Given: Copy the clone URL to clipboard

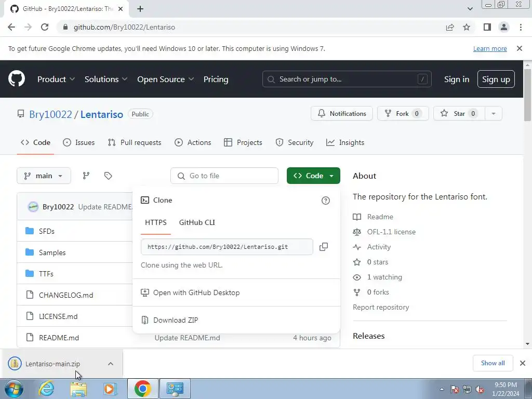Looking at the screenshot, I should (x=324, y=247).
